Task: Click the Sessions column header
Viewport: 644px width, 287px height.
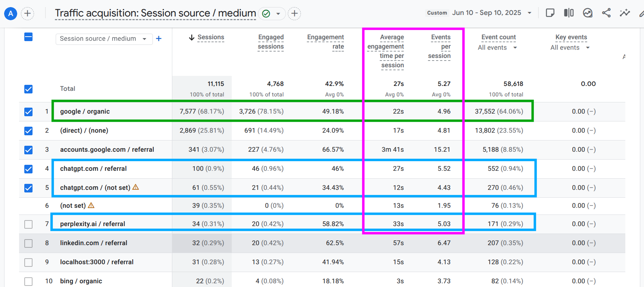Action: (x=210, y=37)
